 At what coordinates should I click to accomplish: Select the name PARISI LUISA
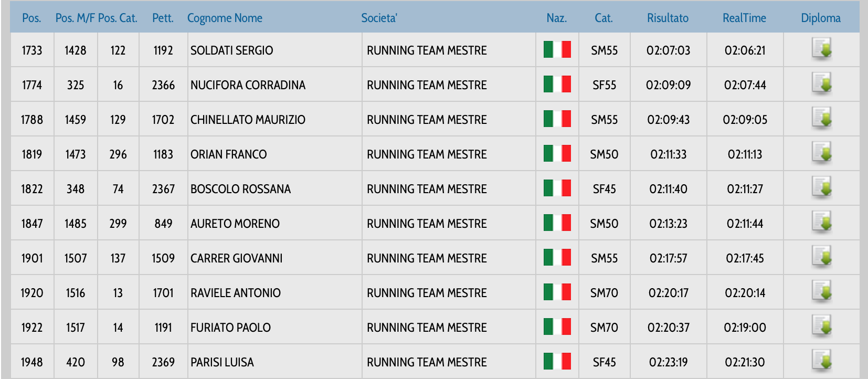coord(222,362)
